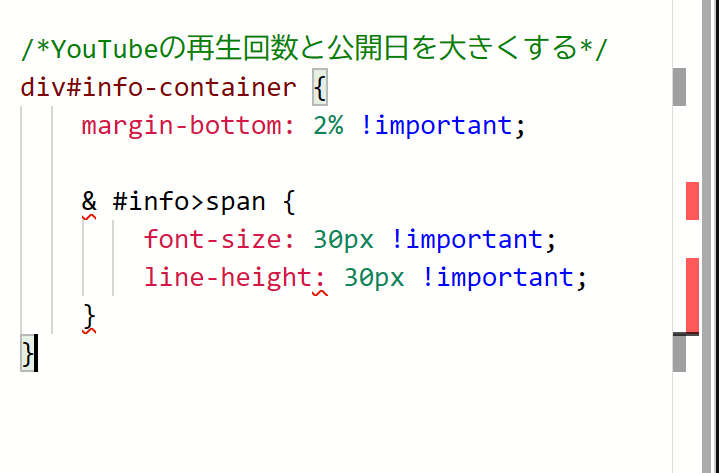Click the YouTube comment line at top
The height and width of the screenshot is (473, 719).
pos(313,48)
